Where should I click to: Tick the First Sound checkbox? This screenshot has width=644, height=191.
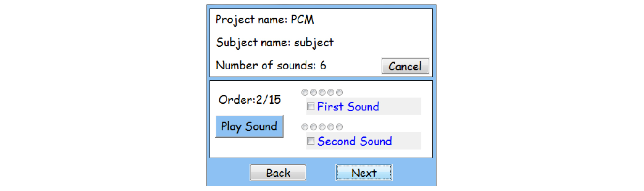point(310,106)
